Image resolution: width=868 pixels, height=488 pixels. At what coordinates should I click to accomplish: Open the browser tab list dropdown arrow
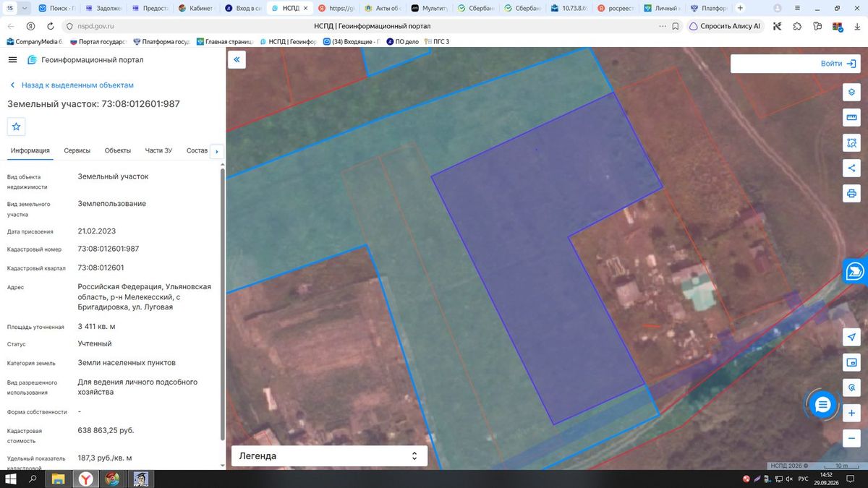26,8
